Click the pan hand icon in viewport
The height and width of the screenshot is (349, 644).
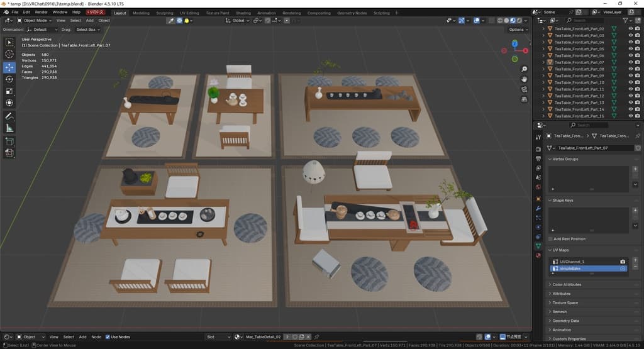tap(524, 79)
